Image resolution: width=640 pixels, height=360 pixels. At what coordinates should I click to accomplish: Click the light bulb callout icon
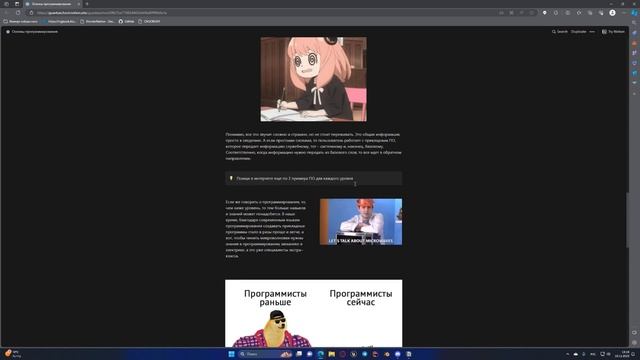231,178
